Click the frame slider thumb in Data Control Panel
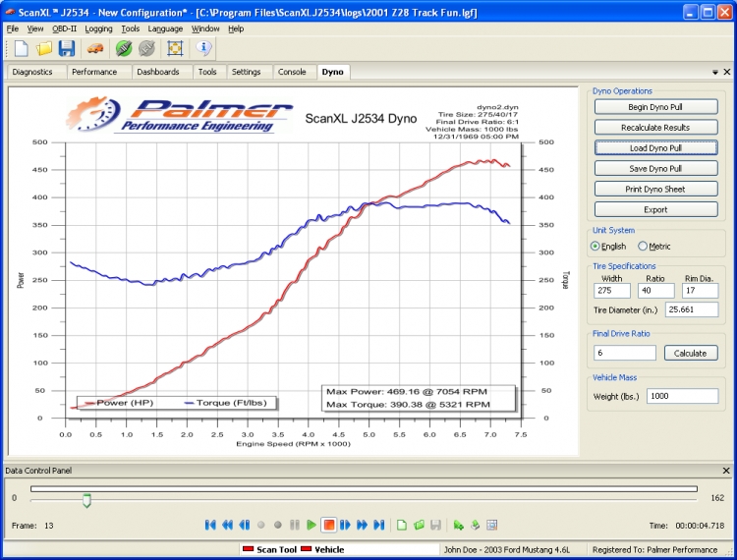Viewport: 737px width, 560px height. (x=86, y=500)
